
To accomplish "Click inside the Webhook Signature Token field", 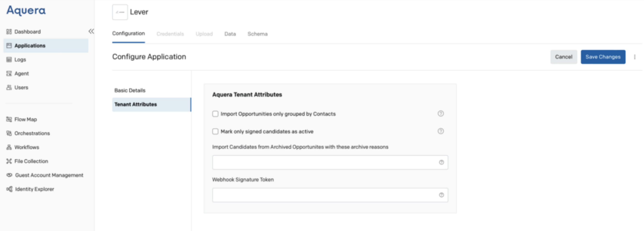I will point(325,195).
